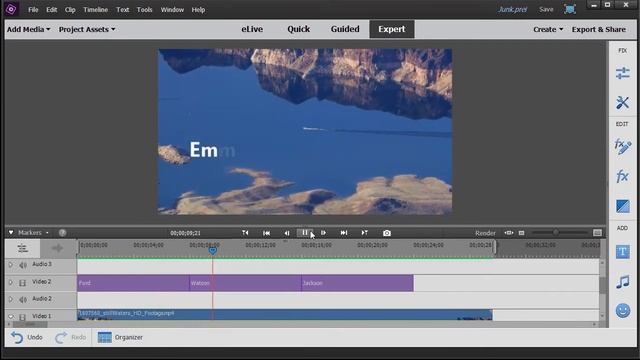This screenshot has width=640, height=360.
Task: Click the blue playhead marker on the ruler
Action: [x=213, y=250]
